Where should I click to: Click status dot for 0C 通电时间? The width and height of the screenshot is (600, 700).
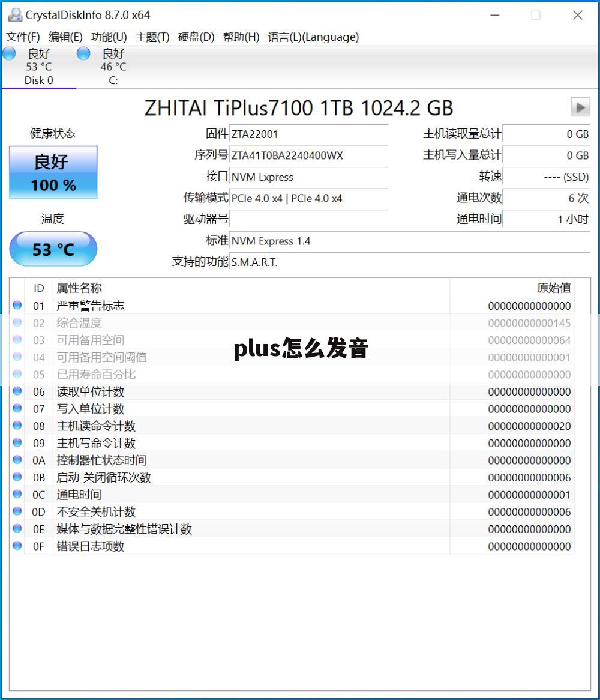17,494
